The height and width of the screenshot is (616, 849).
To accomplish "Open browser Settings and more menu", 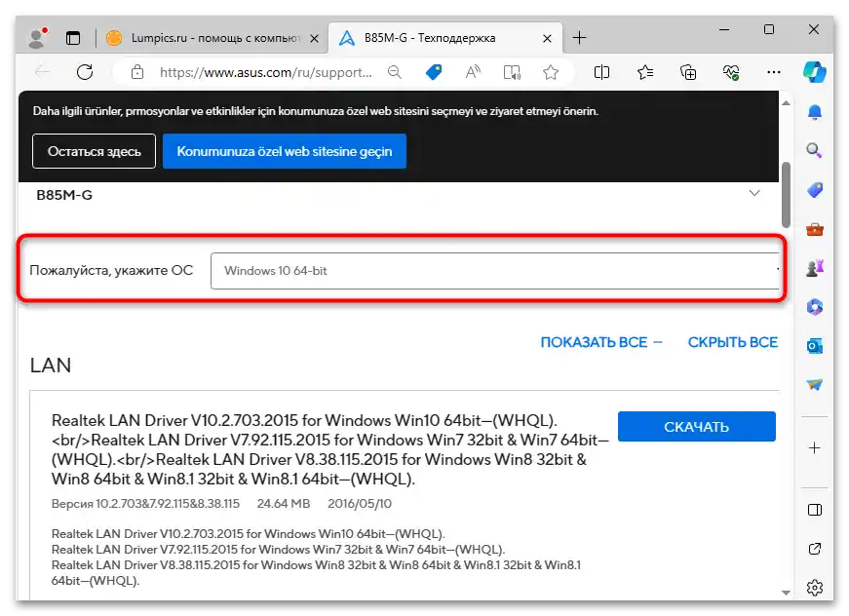I will [x=775, y=72].
